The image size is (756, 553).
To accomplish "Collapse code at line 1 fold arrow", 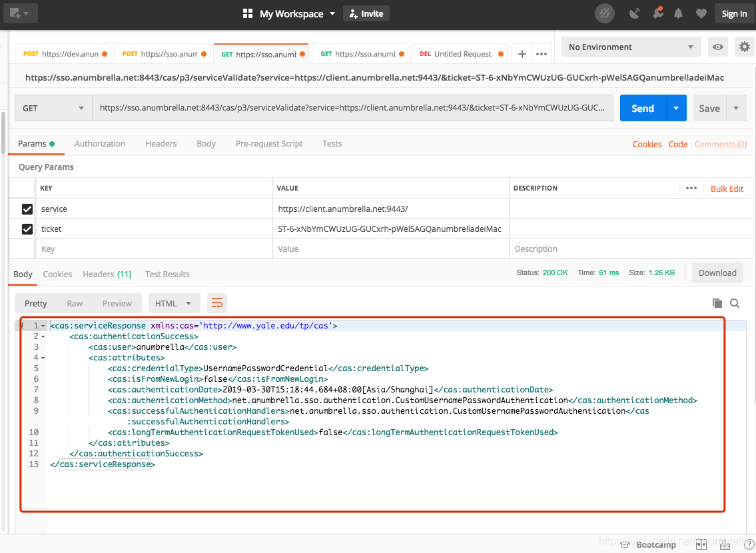I will click(43, 326).
